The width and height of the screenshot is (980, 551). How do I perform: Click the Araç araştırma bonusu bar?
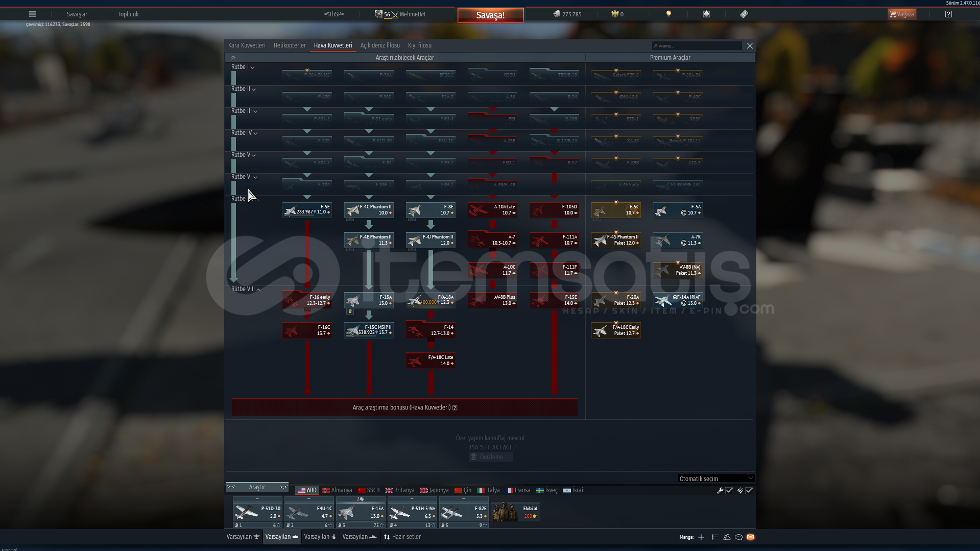click(x=405, y=408)
